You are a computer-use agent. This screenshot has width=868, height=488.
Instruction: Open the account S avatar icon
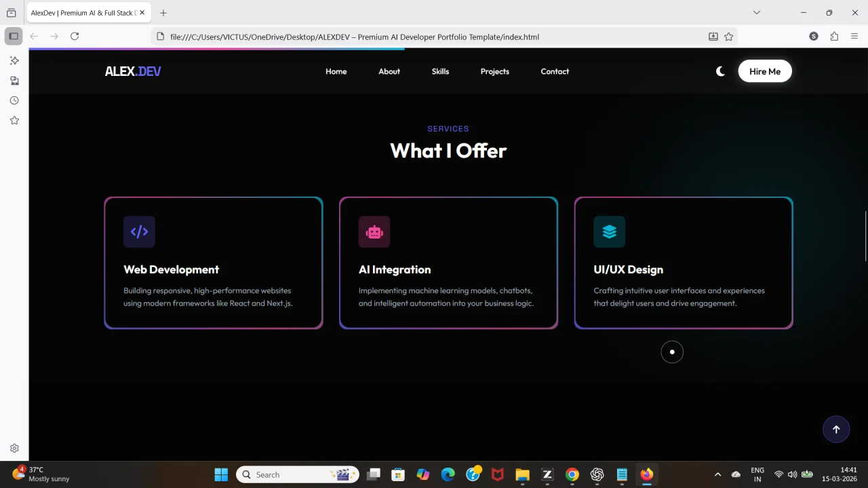814,36
